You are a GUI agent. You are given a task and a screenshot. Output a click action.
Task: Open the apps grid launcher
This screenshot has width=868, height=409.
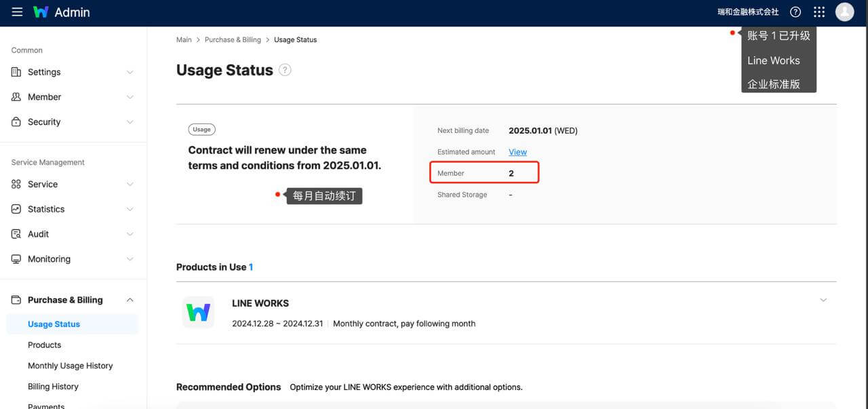(819, 12)
